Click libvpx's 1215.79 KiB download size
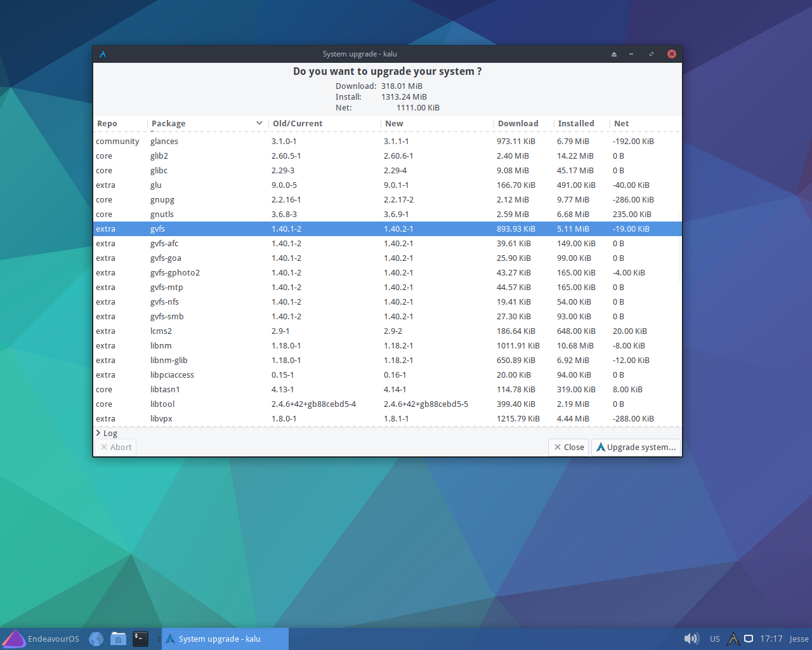Viewport: 812px width, 650px height. pos(518,418)
